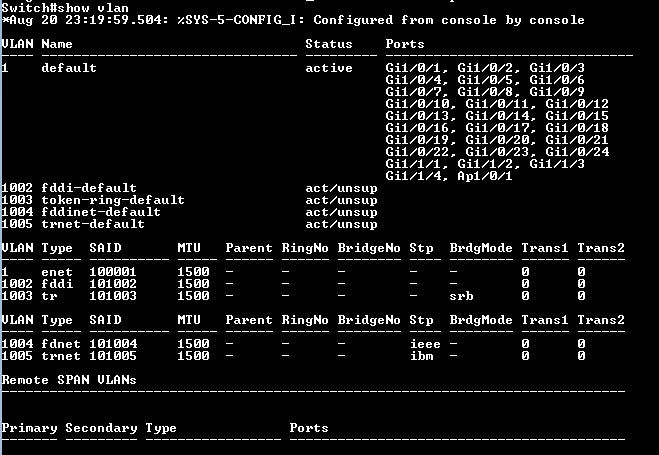659x455 pixels.
Task: Click SAID value 100001
Action: click(113, 272)
